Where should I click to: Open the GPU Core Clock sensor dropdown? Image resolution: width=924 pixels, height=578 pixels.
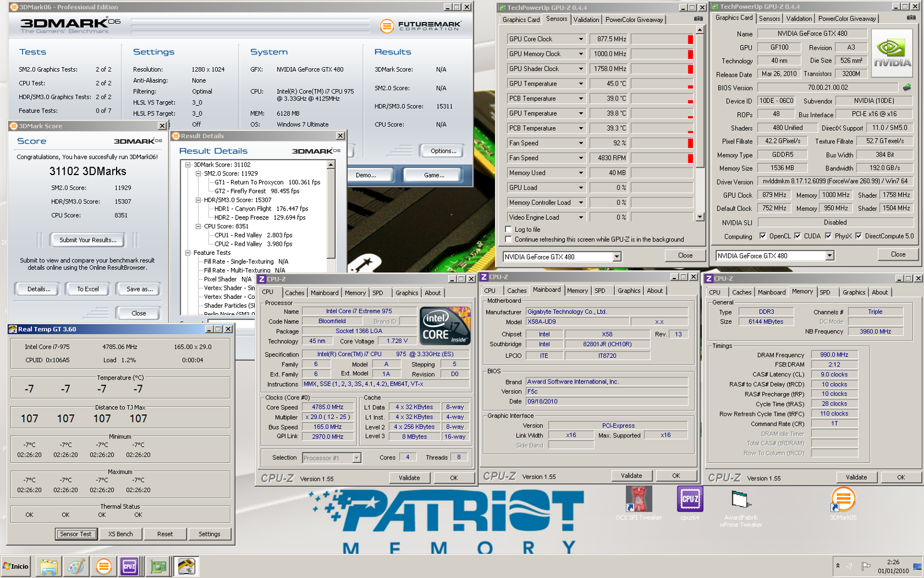click(581, 39)
